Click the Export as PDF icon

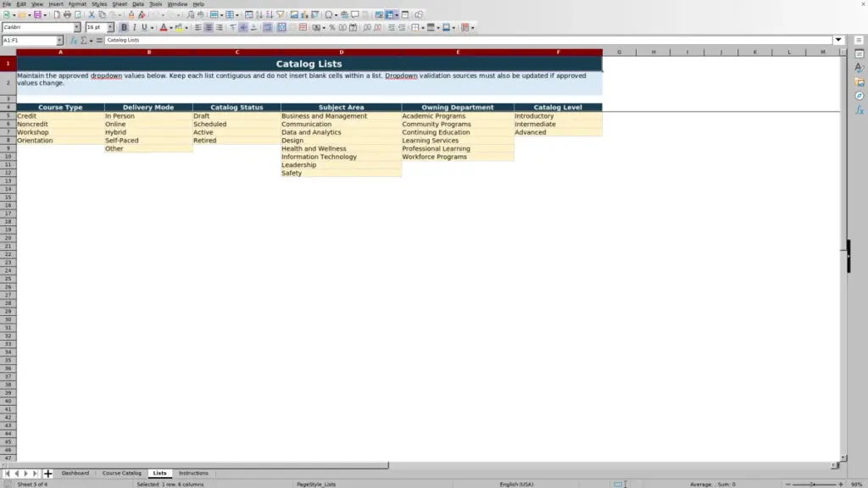(x=57, y=15)
